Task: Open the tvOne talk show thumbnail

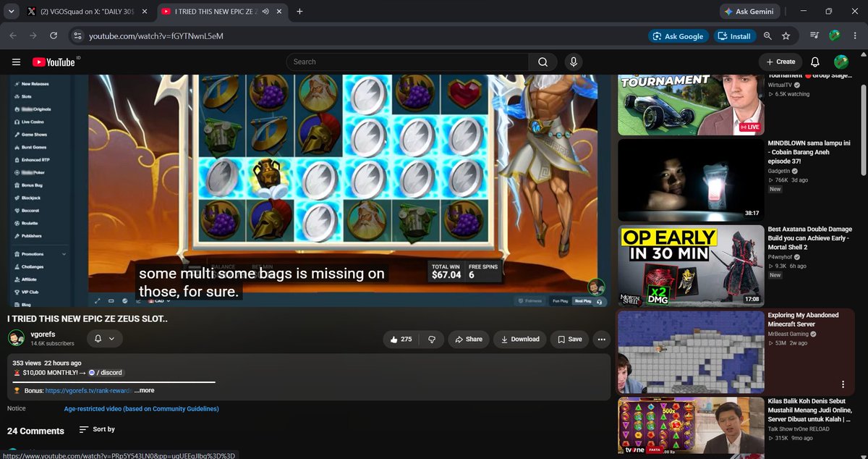Action: 690,427
